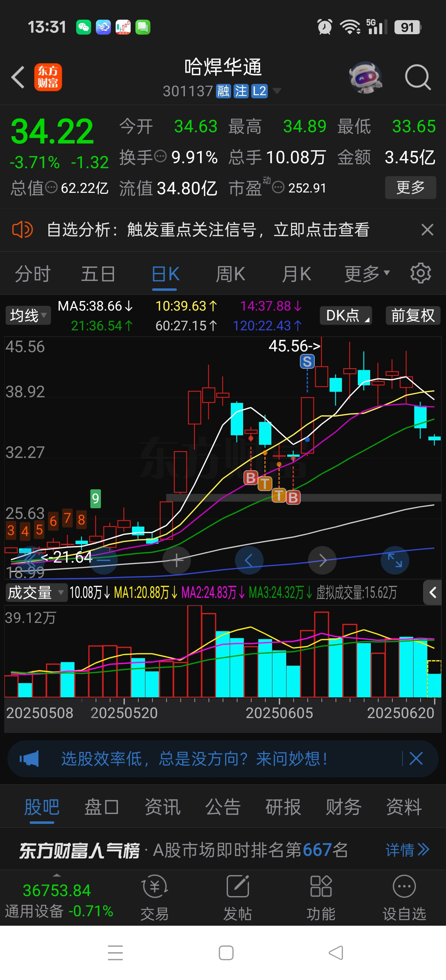Tap the search magnifier icon
The height and width of the screenshot is (980, 446).
[x=418, y=77]
